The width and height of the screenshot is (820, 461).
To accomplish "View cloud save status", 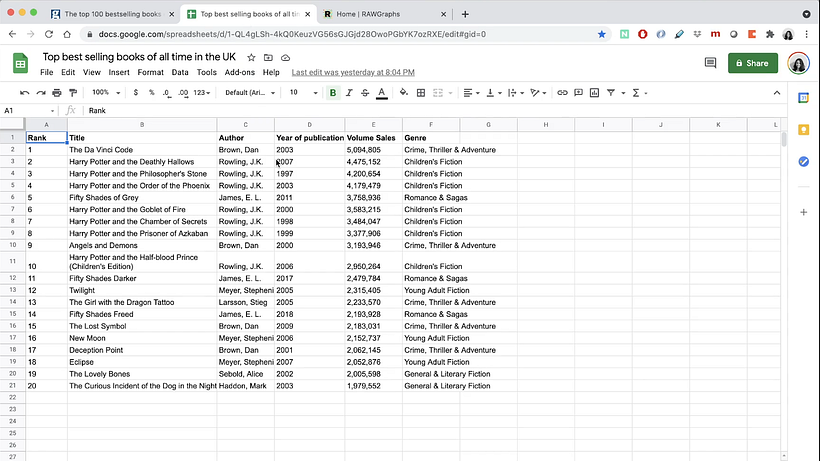I will pos(286,57).
